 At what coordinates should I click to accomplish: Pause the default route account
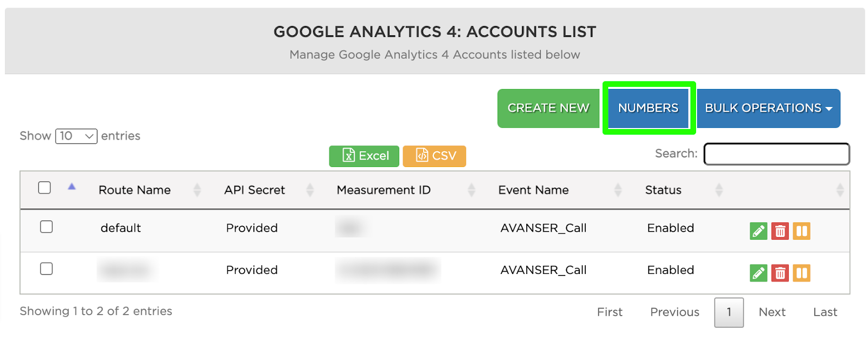801,231
